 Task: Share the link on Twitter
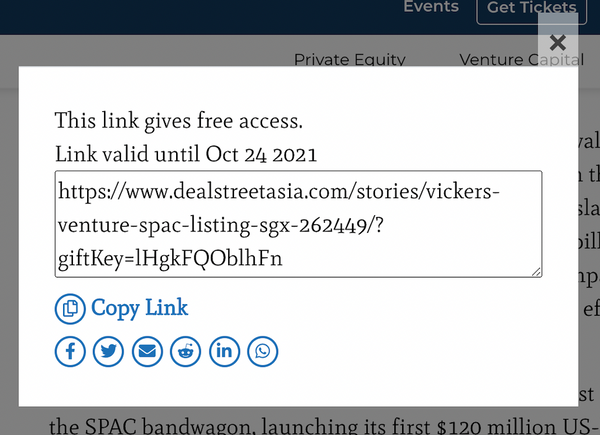tap(108, 351)
